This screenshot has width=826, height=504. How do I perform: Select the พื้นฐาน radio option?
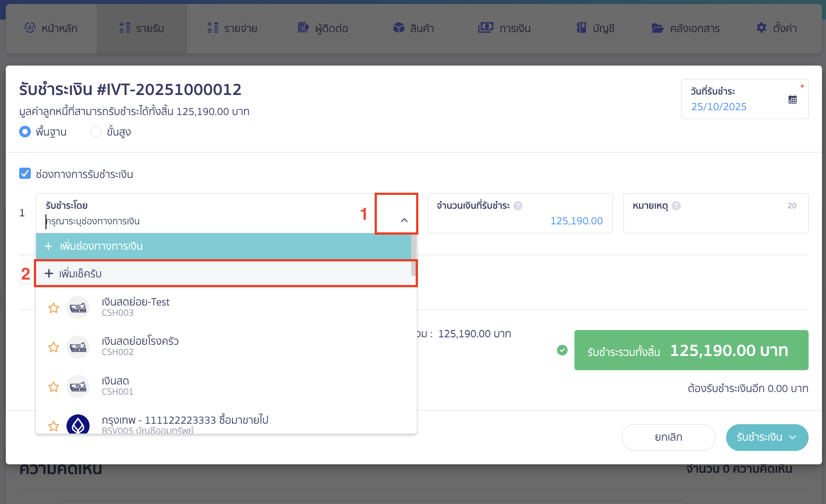25,132
